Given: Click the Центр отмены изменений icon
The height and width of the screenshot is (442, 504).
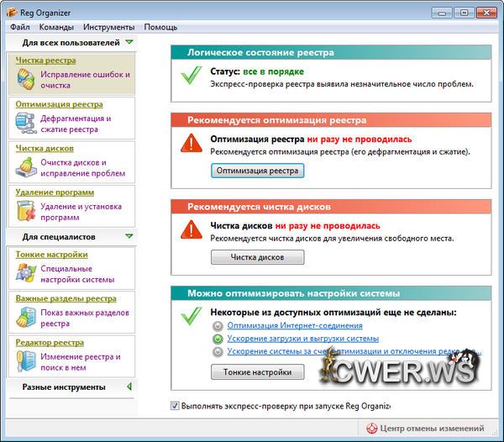Looking at the screenshot, I should [374, 429].
